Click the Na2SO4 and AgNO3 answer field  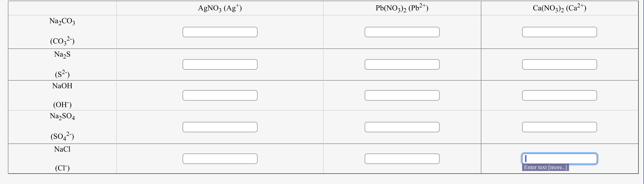pos(220,127)
